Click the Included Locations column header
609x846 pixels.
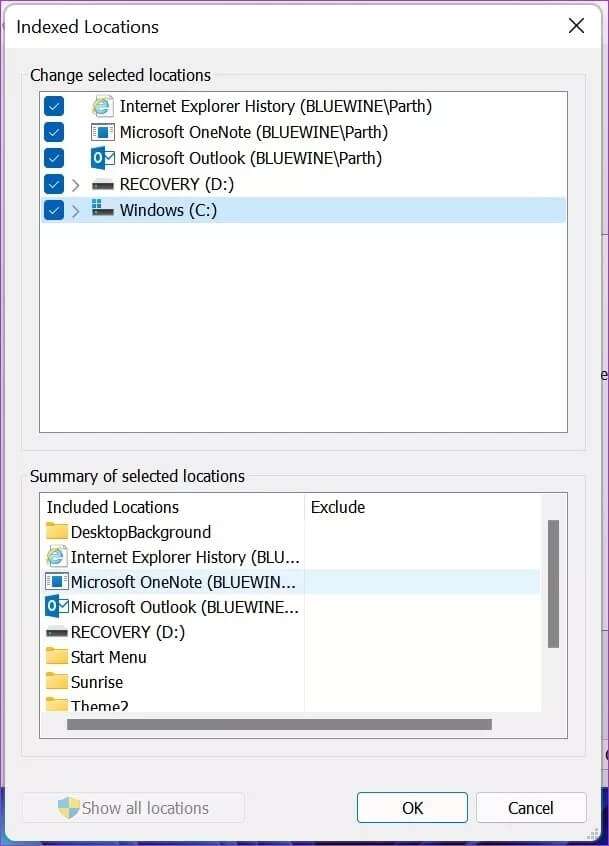coord(173,507)
